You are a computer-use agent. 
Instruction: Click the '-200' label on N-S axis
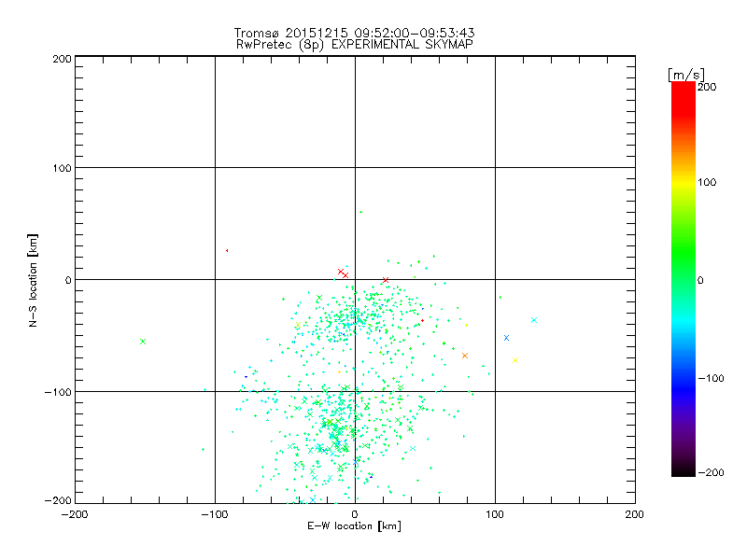coord(58,500)
